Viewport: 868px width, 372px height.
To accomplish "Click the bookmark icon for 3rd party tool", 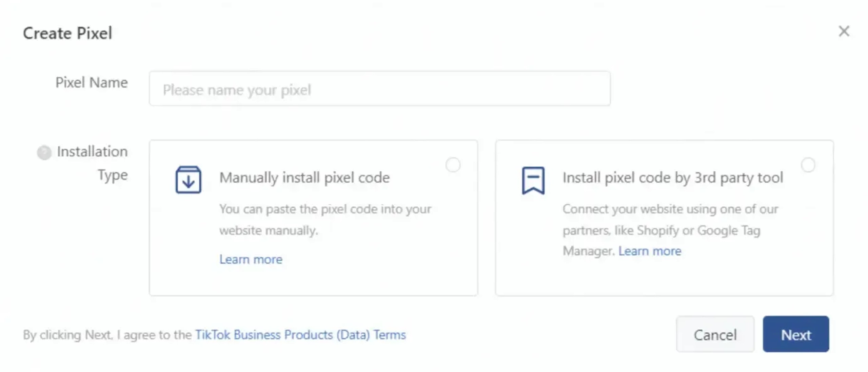I will pyautogui.click(x=533, y=180).
